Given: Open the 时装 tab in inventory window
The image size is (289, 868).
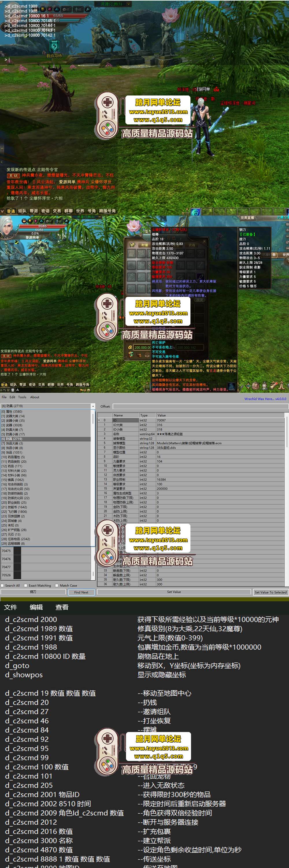Looking at the screenshot, I should click(145, 245).
